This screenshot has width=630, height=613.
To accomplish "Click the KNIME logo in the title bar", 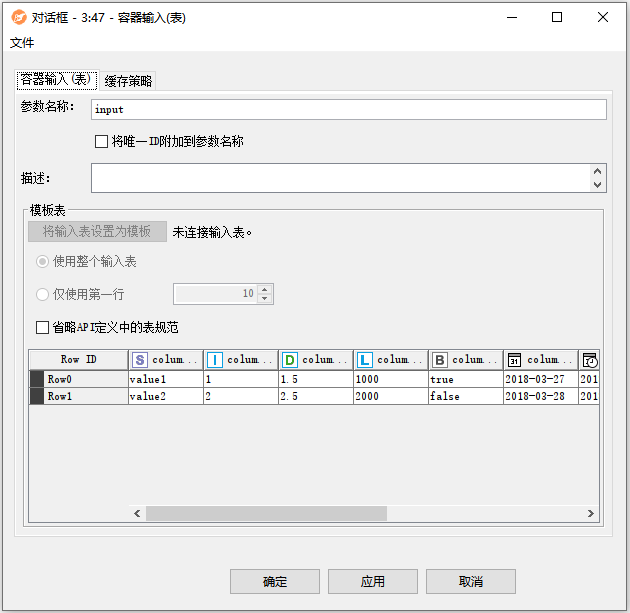I will (x=17, y=17).
